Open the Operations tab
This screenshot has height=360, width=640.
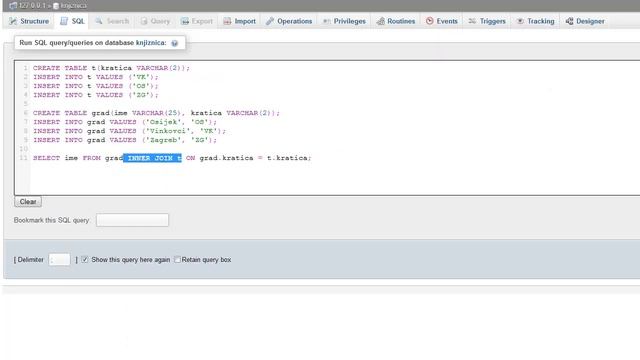[289, 21]
